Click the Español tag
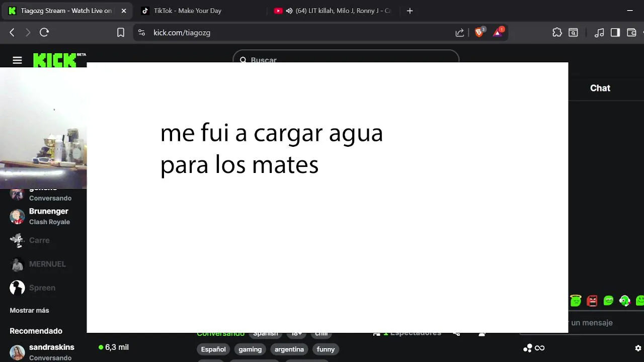This screenshot has height=362, width=644. coord(213,349)
